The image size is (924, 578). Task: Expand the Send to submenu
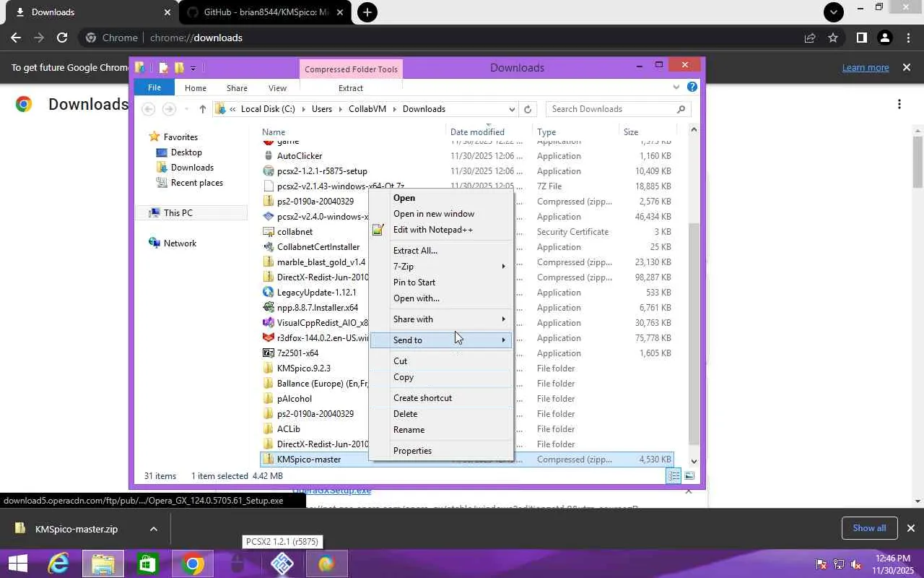coord(440,340)
